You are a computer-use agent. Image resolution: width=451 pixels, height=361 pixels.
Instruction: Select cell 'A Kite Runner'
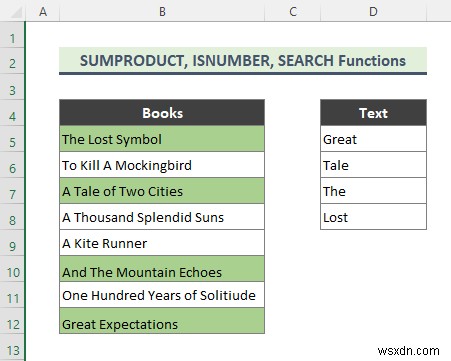click(162, 243)
